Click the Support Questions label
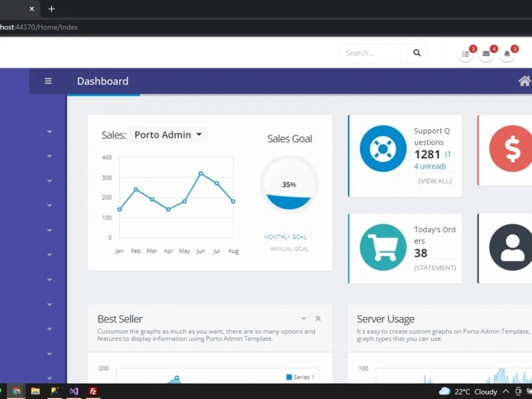 click(x=432, y=136)
